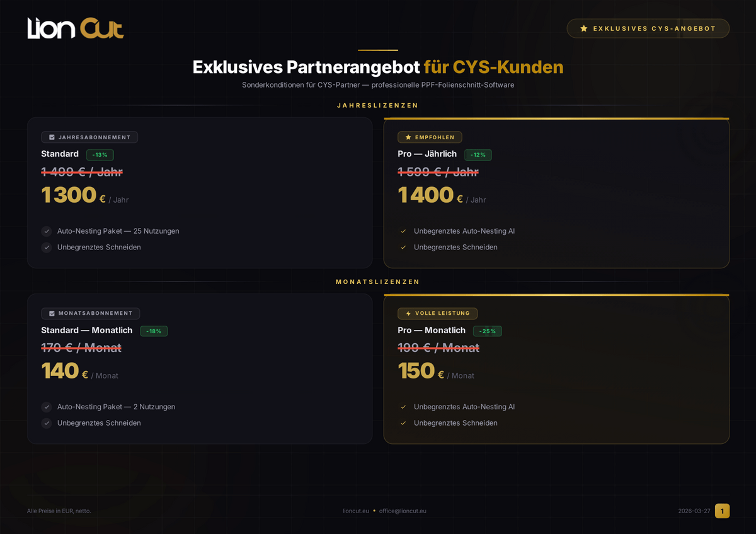Click checkmark beside Auto-Nesting Paket 25 Nutzungen
Image resolution: width=756 pixels, height=534 pixels.
point(47,231)
